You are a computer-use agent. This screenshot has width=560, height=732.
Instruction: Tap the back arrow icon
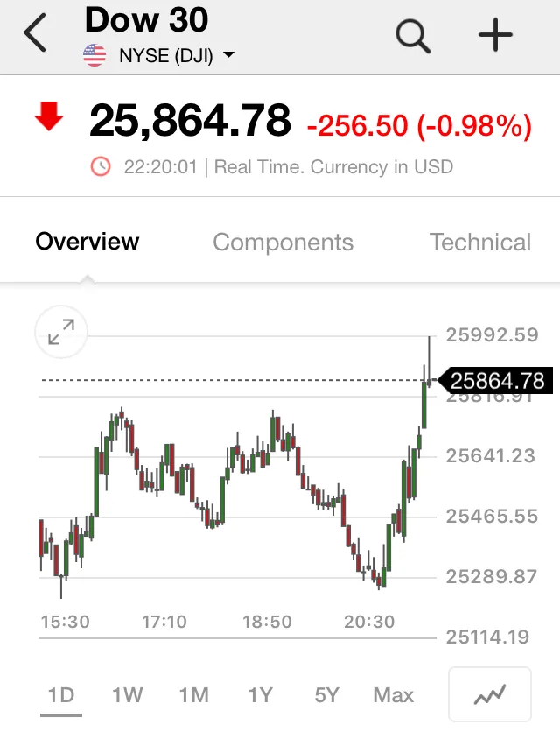click(35, 32)
